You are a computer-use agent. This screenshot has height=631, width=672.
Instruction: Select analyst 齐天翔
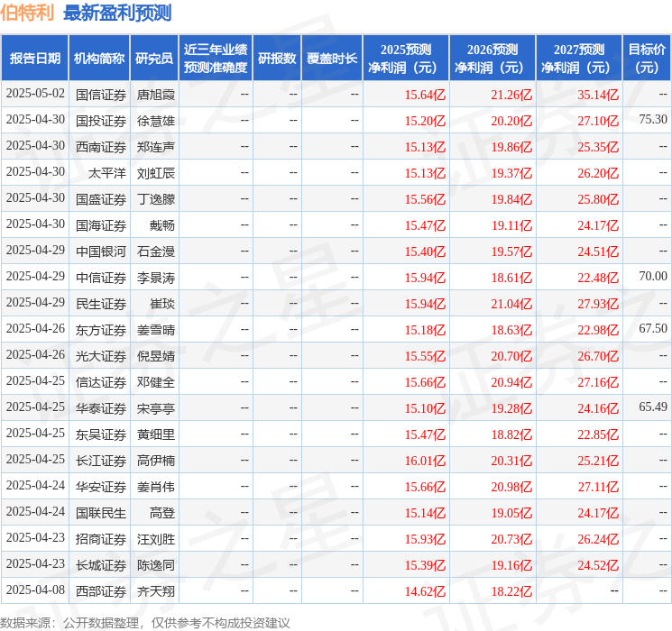pyautogui.click(x=156, y=591)
